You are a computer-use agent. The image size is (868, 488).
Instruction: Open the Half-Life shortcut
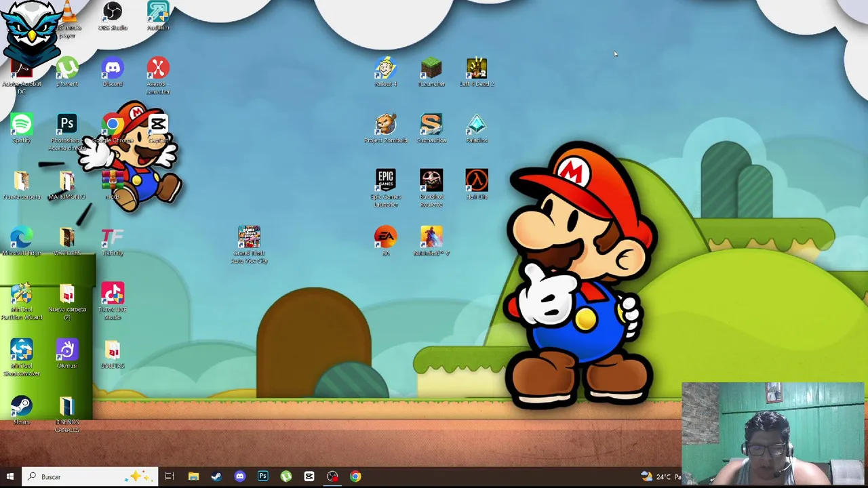477,185
